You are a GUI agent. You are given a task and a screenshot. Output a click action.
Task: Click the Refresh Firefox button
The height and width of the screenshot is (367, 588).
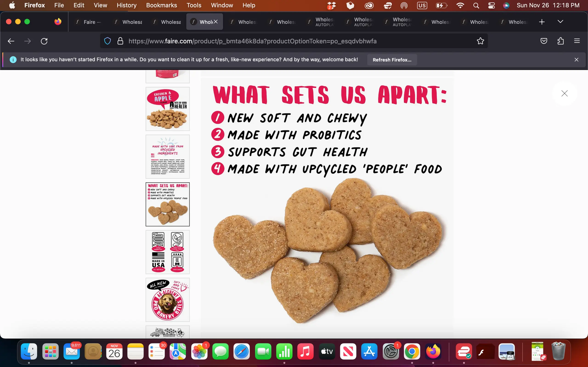[392, 60]
